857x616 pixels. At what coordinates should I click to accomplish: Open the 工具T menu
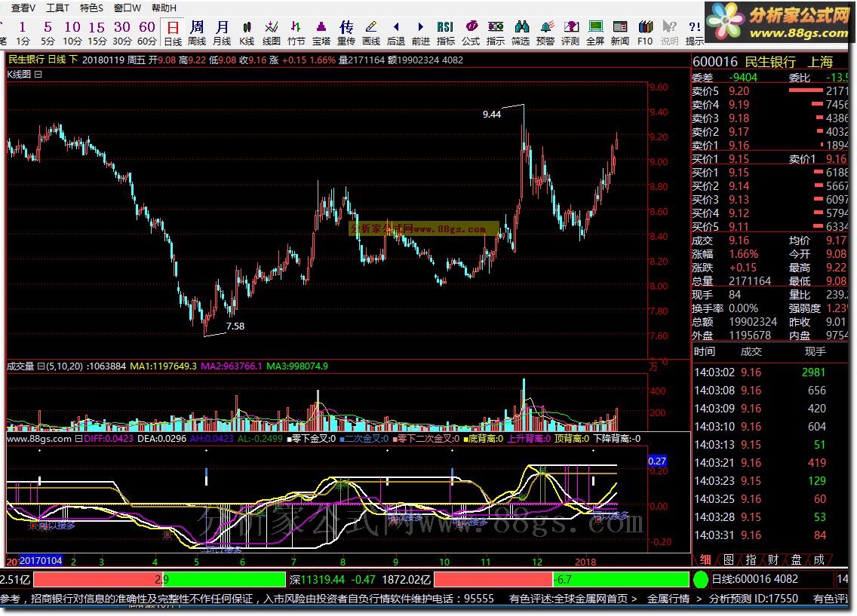click(57, 8)
